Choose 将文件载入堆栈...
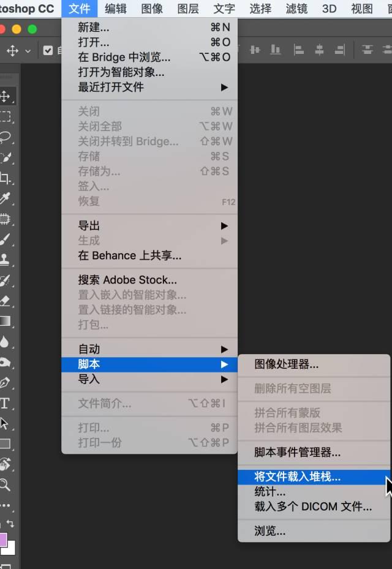 (x=314, y=477)
